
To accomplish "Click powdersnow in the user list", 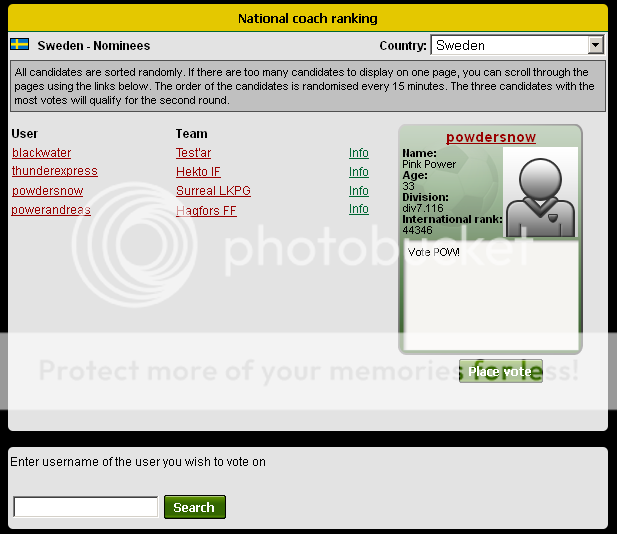I will coord(47,191).
